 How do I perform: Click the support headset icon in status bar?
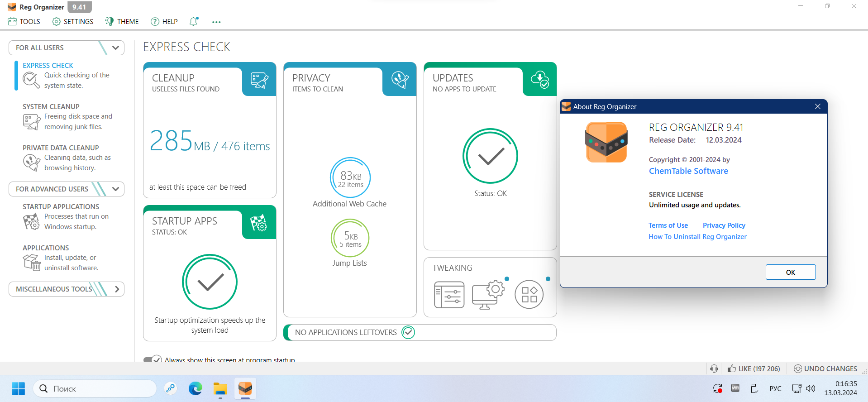point(714,368)
